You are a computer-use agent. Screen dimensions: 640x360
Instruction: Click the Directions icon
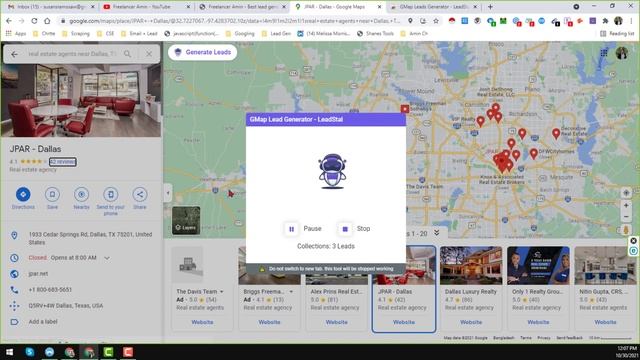[23, 194]
